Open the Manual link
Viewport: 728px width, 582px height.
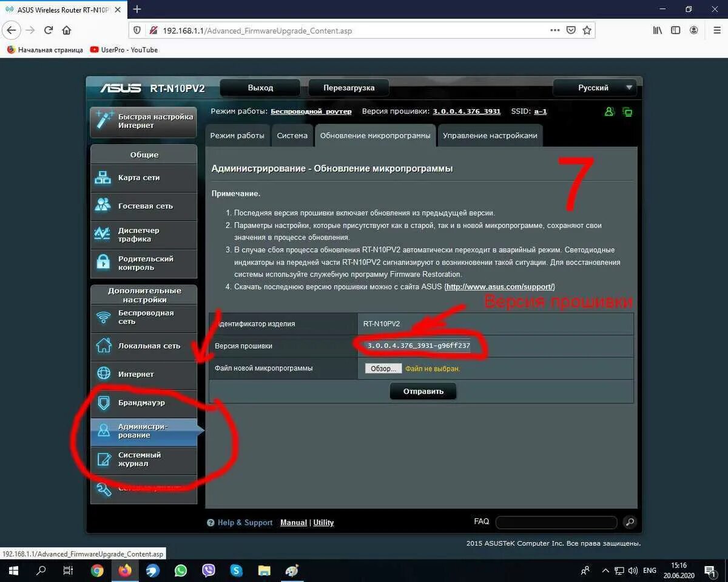coord(294,523)
